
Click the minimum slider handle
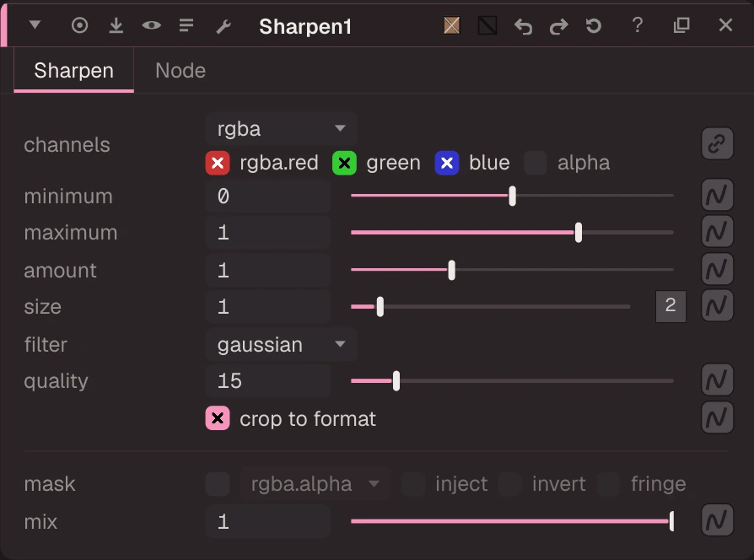512,197
